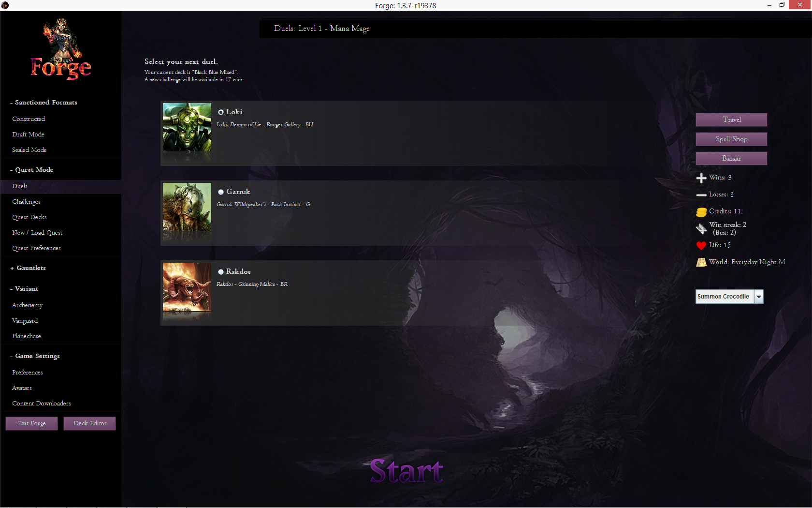Collapse the Sanctioned Formats section
Viewport: 812px width, 508px height.
43,103
